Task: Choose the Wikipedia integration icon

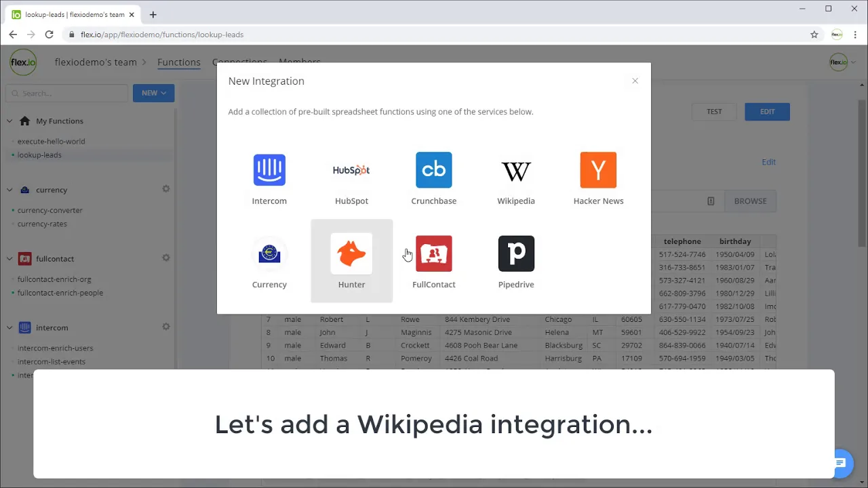Action: tap(516, 171)
